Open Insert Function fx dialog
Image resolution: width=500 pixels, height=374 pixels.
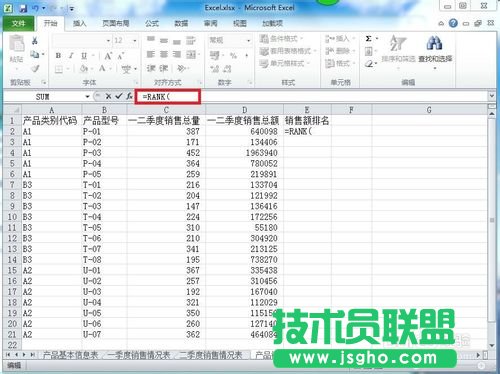(x=129, y=96)
